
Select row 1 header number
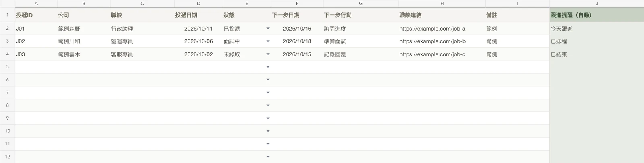tap(7, 15)
